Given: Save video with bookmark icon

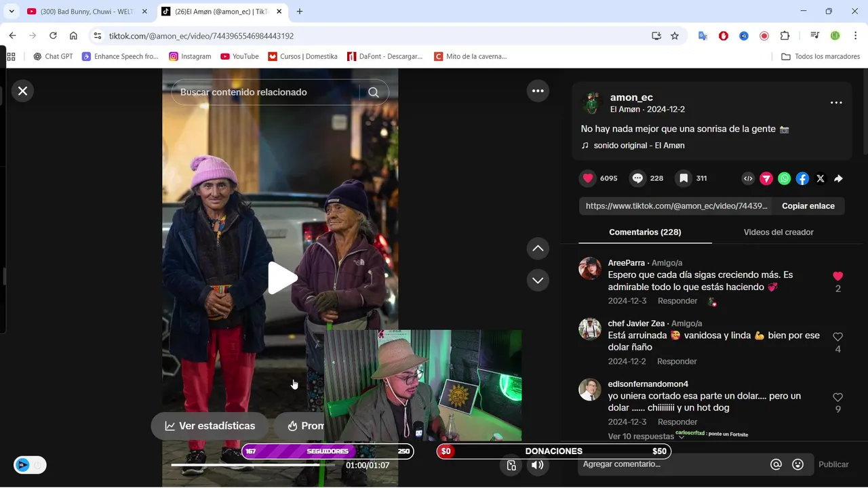Looking at the screenshot, I should [x=684, y=178].
